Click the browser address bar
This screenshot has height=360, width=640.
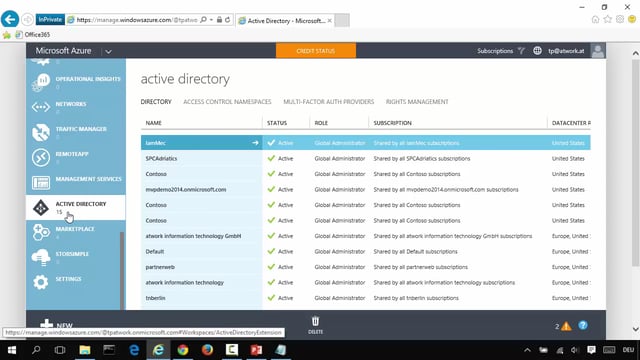(137, 20)
